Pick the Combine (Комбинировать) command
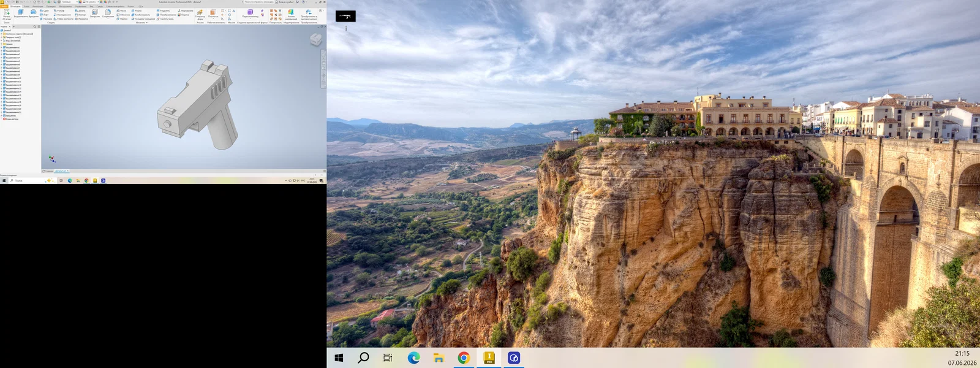Screen dimensions: 980x368 point(140,15)
